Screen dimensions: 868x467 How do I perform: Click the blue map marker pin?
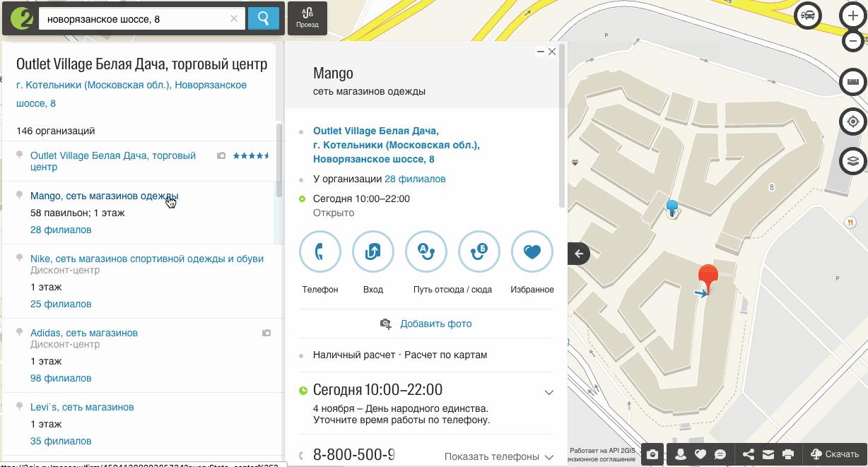(672, 208)
